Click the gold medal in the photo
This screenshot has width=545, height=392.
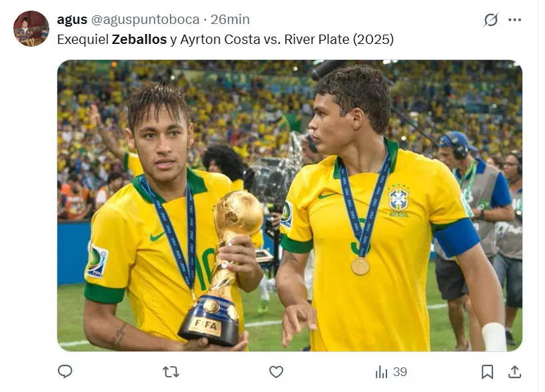click(360, 266)
